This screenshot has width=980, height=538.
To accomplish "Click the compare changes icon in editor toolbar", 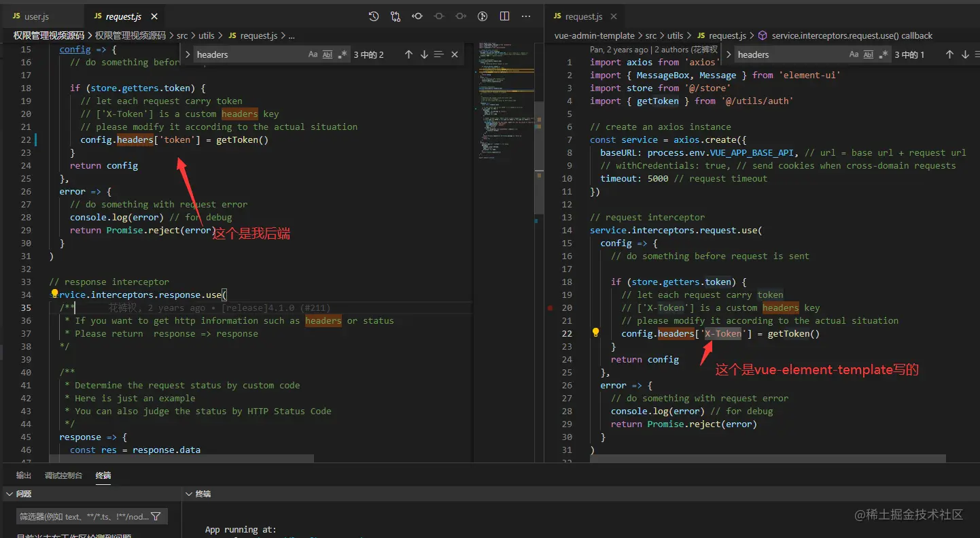I will [x=396, y=16].
